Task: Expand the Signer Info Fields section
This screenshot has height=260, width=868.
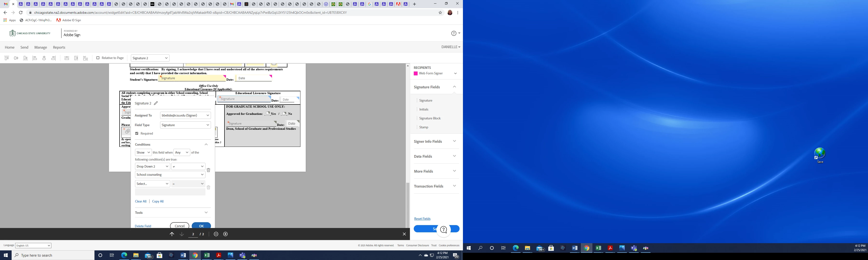Action: pos(435,141)
